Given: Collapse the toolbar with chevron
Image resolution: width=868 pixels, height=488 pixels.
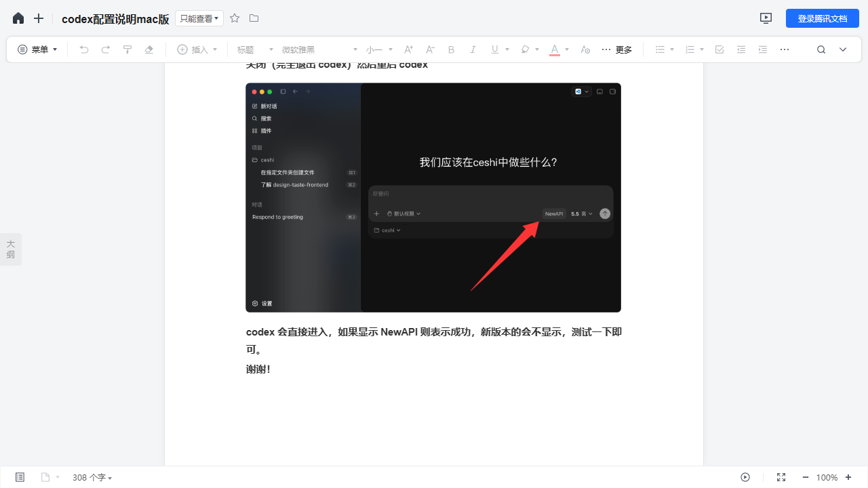Looking at the screenshot, I should [843, 49].
